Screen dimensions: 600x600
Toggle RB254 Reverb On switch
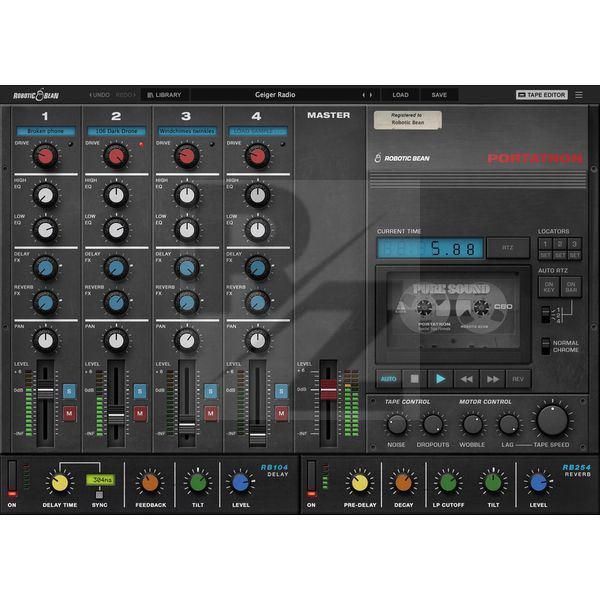(311, 478)
